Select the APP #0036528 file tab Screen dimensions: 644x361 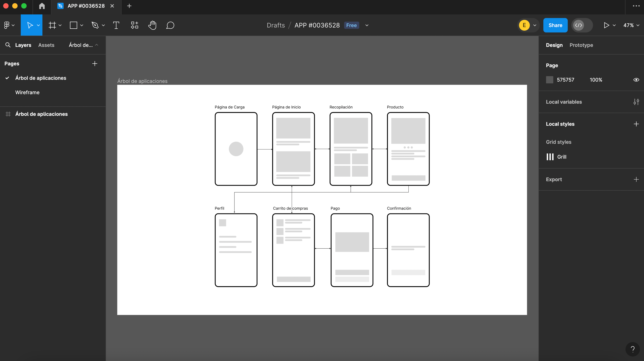[86, 6]
